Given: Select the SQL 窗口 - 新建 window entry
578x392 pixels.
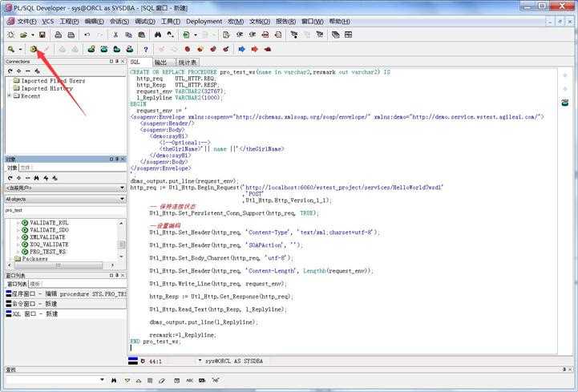Looking at the screenshot, I should click(66, 313).
